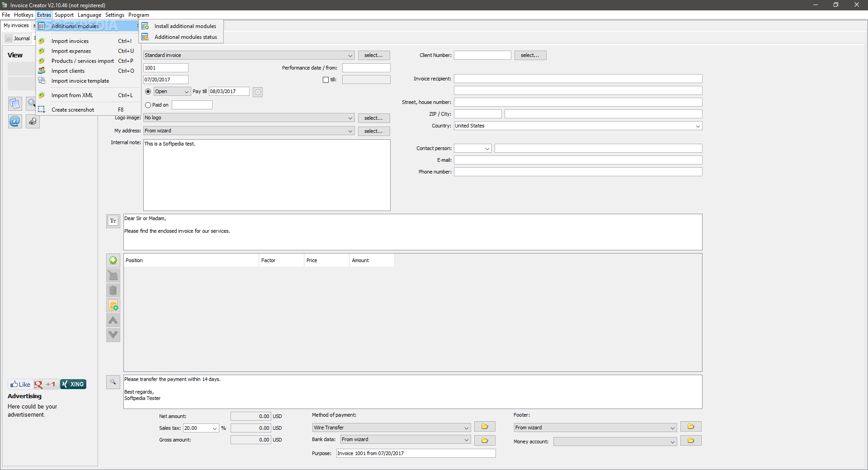Viewport: 868px width, 470px height.
Task: Click the Google +1 button
Action: point(46,384)
